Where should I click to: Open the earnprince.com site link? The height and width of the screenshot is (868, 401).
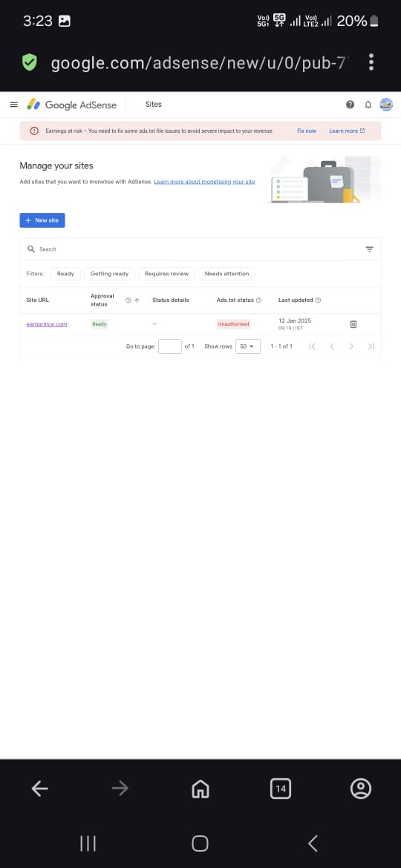[x=47, y=324]
